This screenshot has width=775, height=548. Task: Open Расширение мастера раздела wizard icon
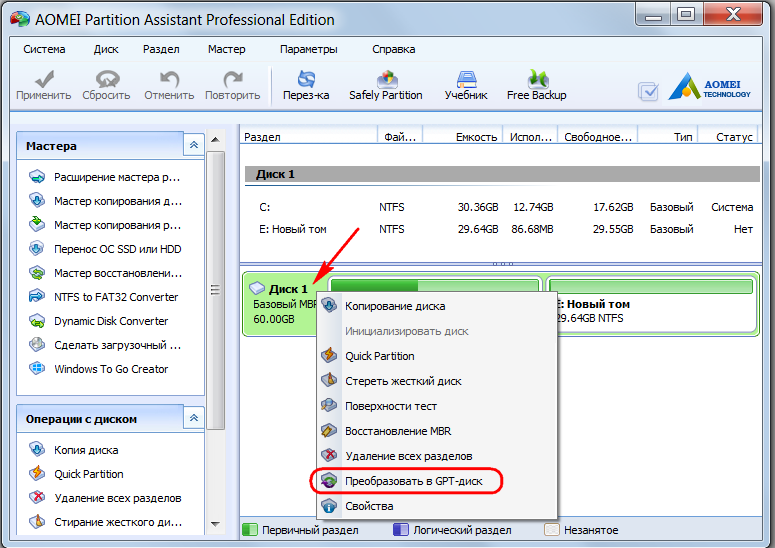(37, 177)
